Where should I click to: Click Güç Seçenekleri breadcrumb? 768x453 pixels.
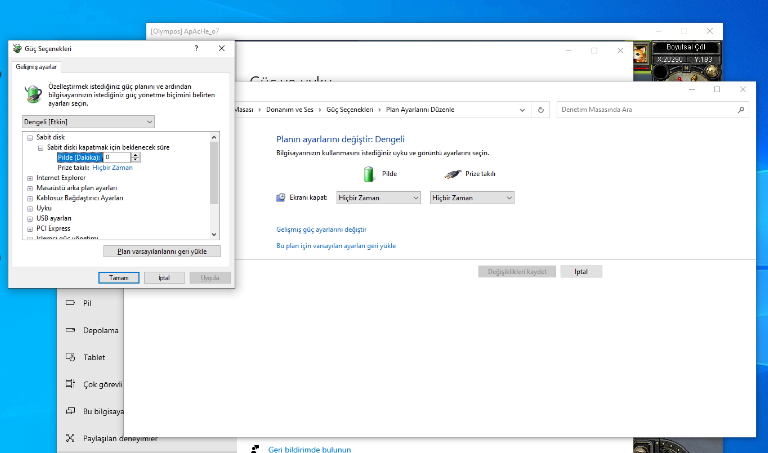coord(350,110)
